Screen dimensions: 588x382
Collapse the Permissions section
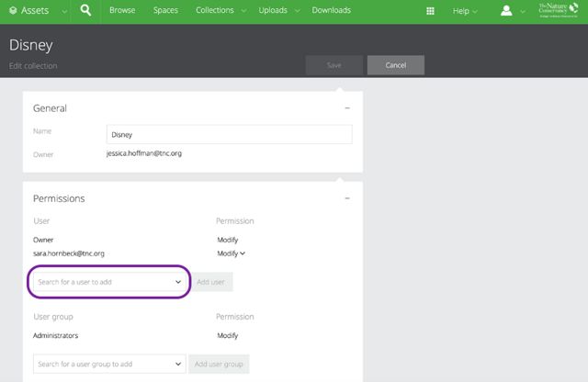pyautogui.click(x=347, y=197)
